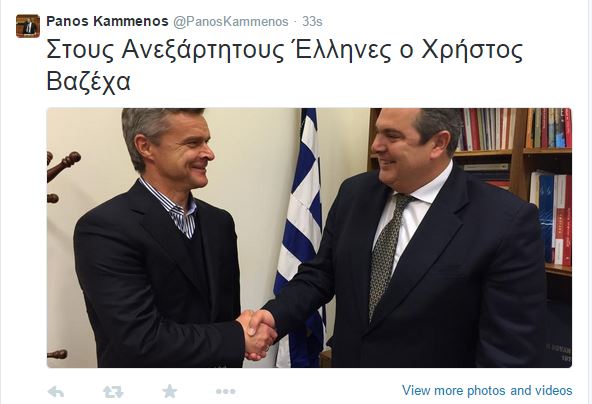Open the @PanosKammenos handle link
Screen dimensions: 592x404
click(231, 22)
